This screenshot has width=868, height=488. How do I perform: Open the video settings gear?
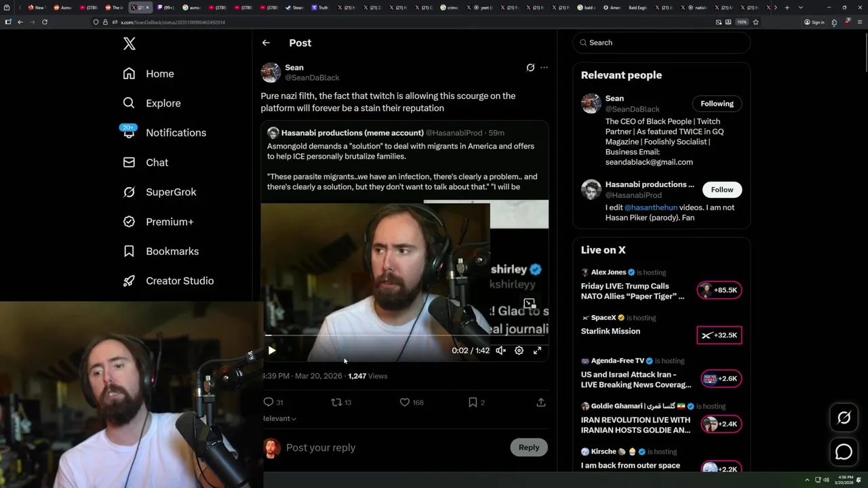coord(519,350)
